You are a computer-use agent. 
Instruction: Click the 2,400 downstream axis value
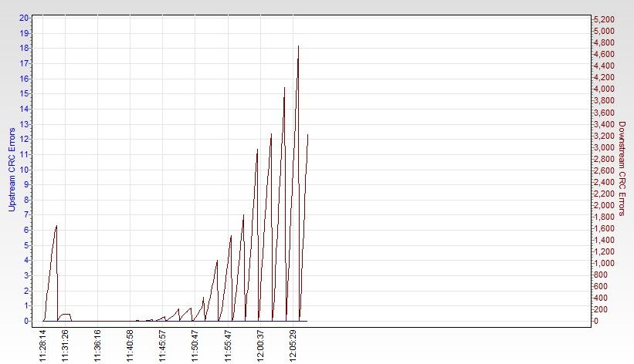(x=604, y=182)
